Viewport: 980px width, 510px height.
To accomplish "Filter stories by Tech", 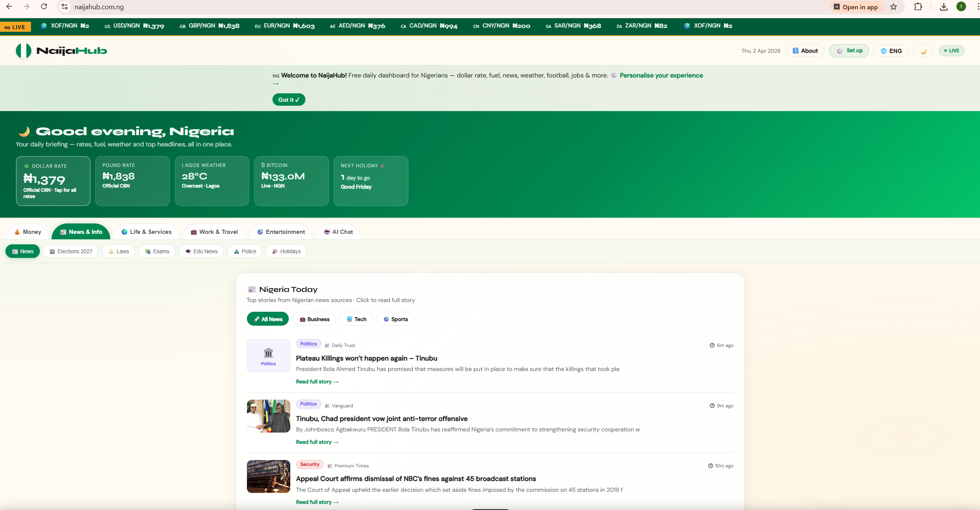I will pyautogui.click(x=356, y=319).
